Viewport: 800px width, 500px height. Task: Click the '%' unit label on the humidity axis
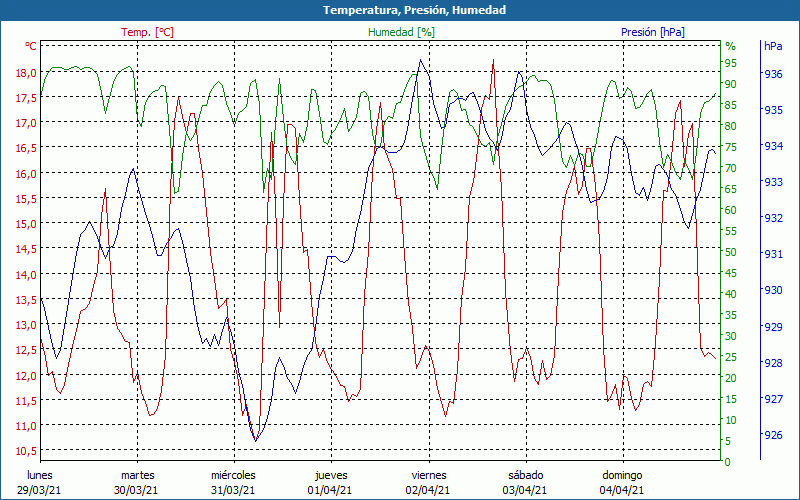[731, 46]
